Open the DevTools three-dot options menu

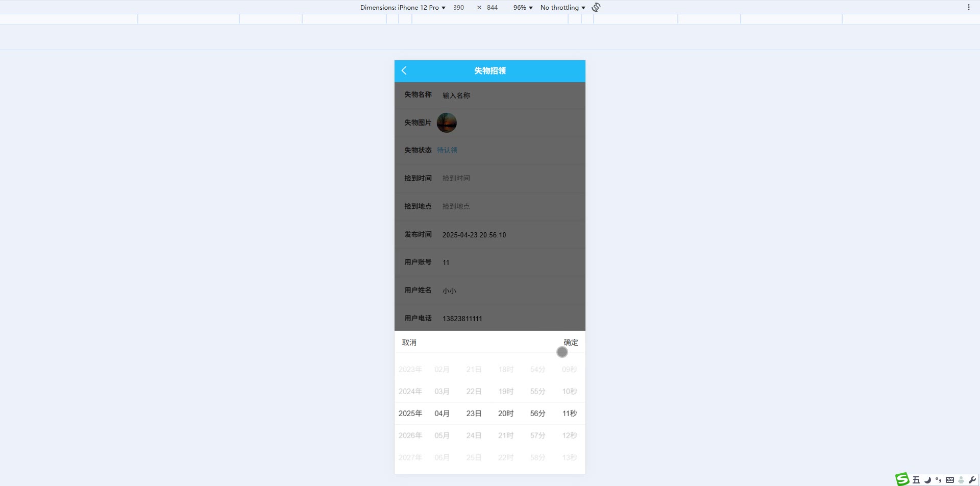coord(968,7)
